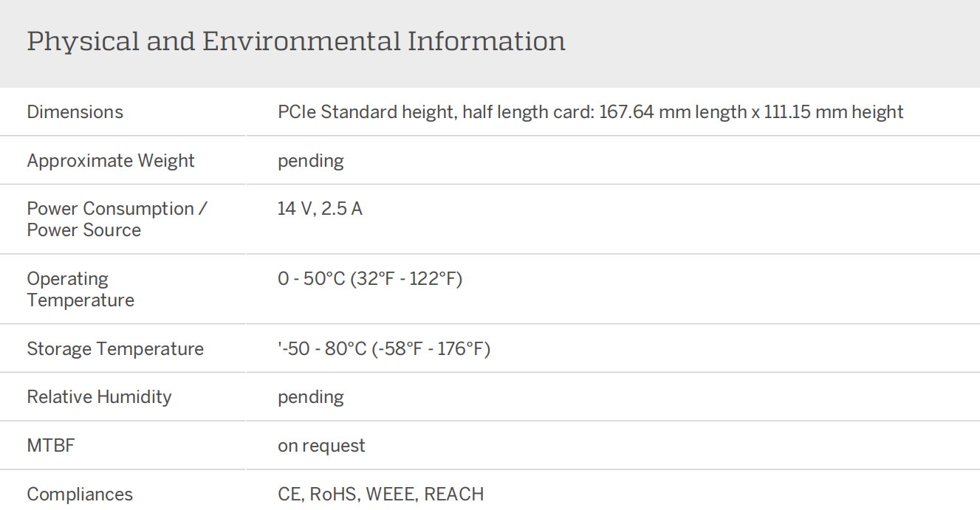Click the PCIe Standard height dimensions value
980x510 pixels.
591,112
